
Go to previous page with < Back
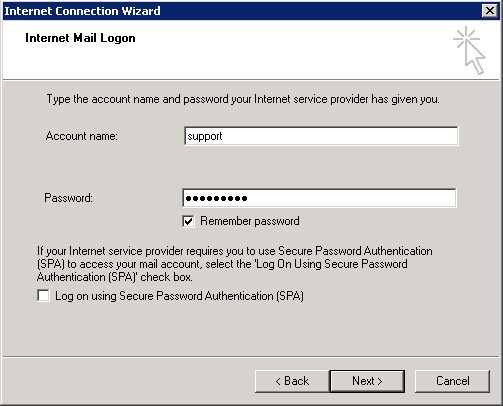(x=292, y=381)
